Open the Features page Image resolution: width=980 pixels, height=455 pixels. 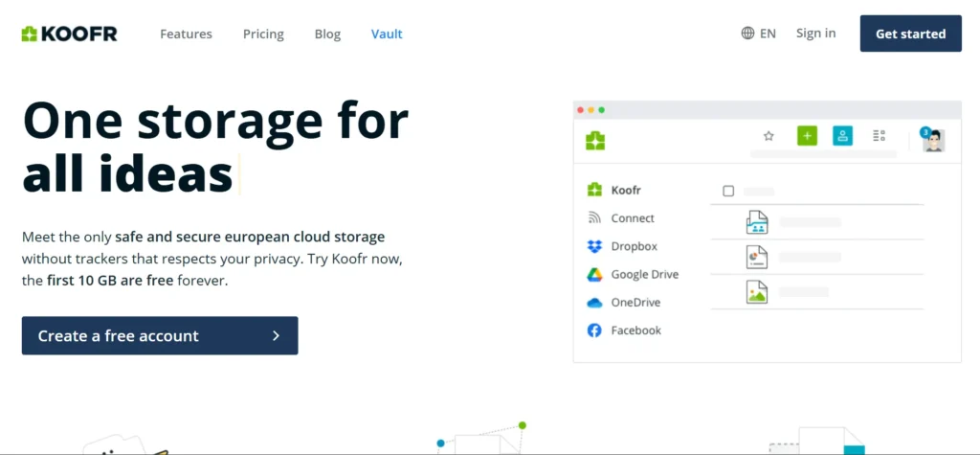(186, 34)
